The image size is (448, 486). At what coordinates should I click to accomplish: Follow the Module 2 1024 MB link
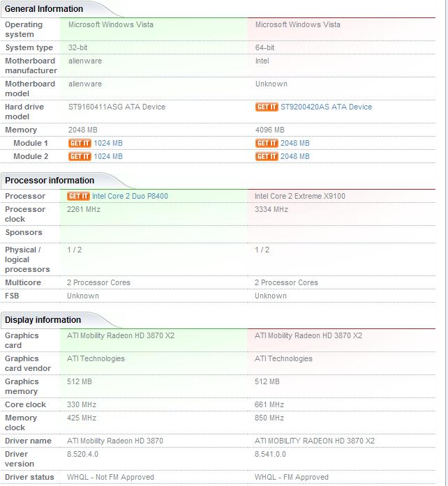pyautogui.click(x=108, y=157)
